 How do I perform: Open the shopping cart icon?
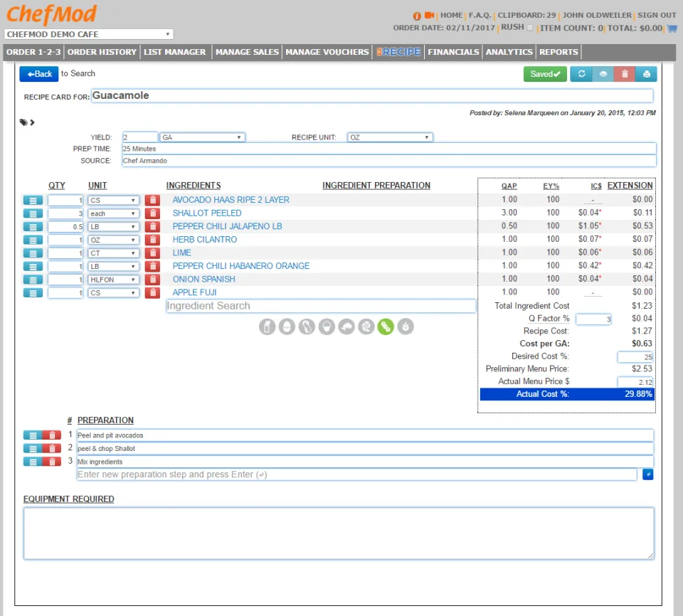click(x=672, y=28)
